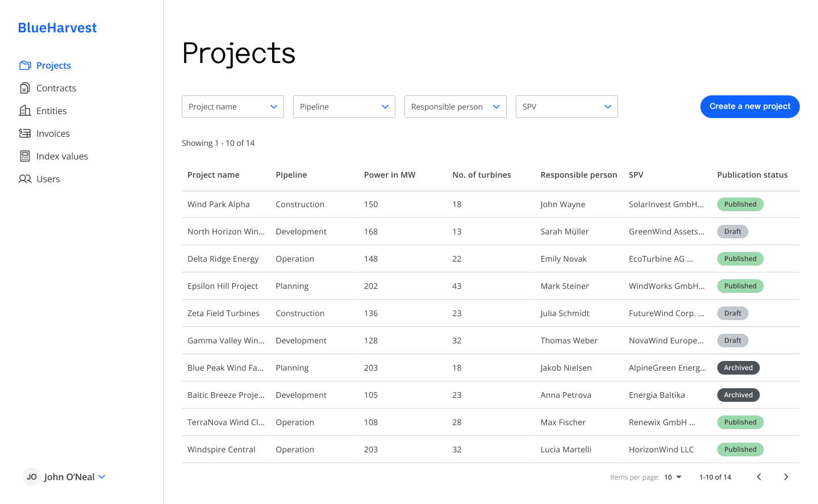The height and width of the screenshot is (504, 818).
Task: Expand the Pipeline filter dropdown
Action: coord(344,107)
